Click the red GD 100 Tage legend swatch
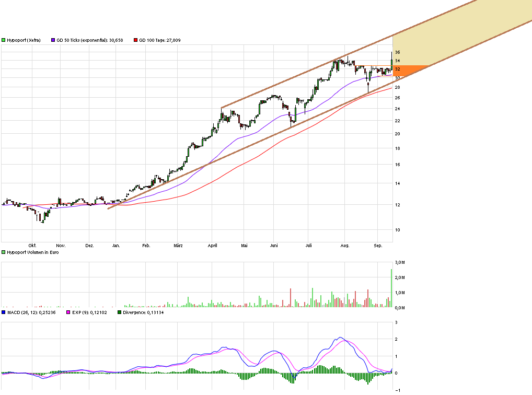 tap(135, 40)
